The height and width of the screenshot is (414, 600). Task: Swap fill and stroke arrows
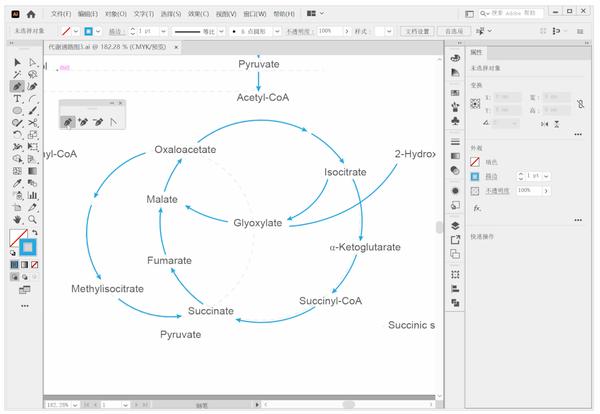35,232
